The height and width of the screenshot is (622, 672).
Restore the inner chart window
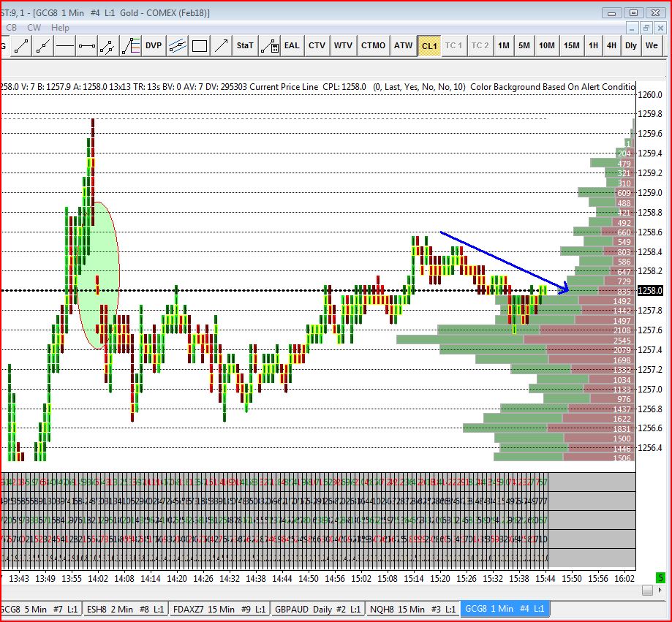point(646,29)
